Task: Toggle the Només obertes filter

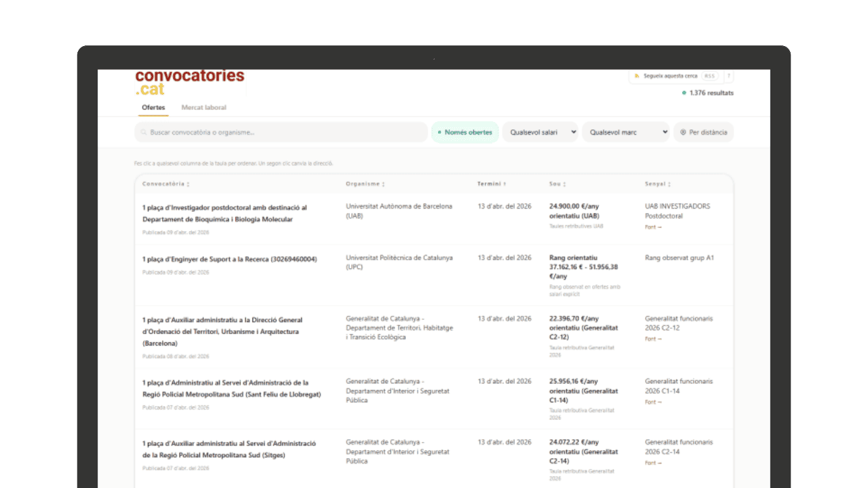Action: tap(465, 133)
